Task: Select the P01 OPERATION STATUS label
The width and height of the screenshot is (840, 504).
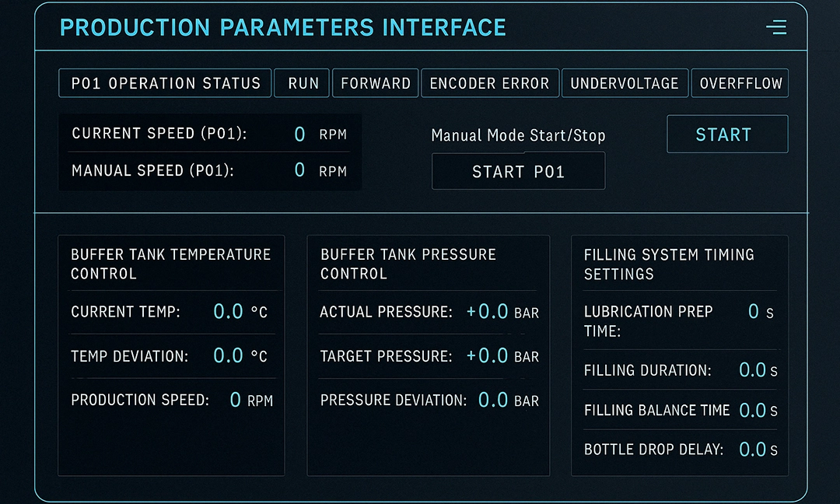Action: pyautogui.click(x=165, y=83)
